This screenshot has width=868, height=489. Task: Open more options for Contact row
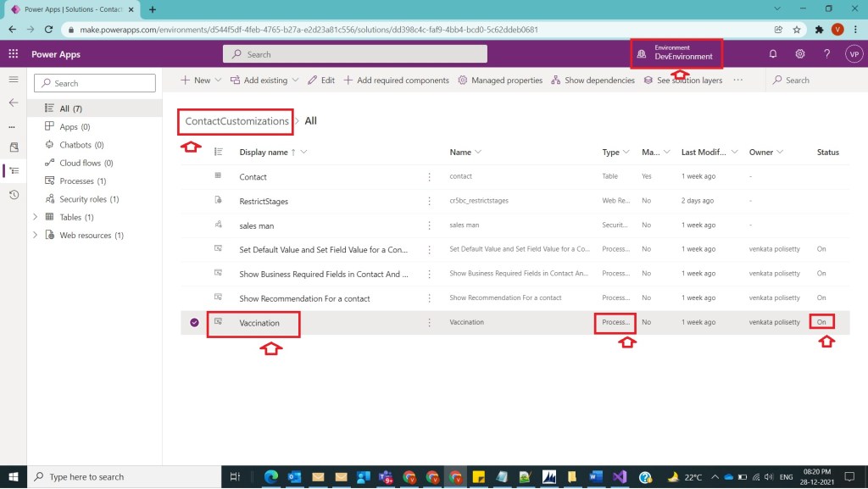(x=430, y=176)
